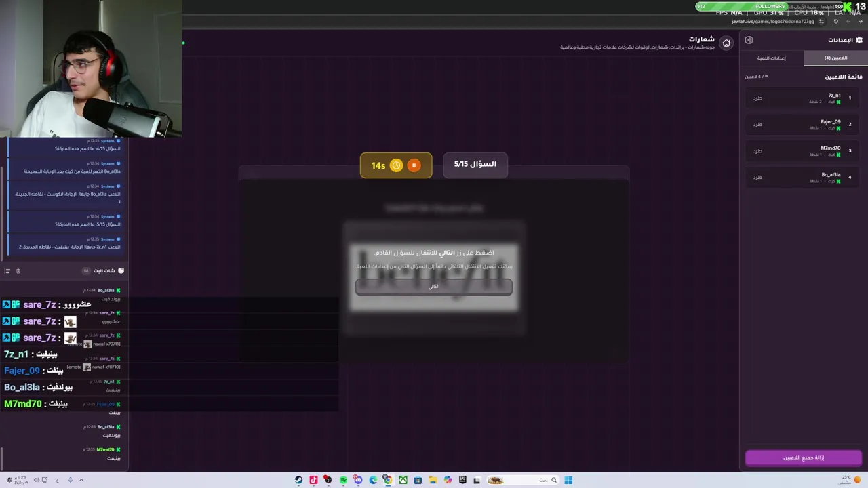The image size is (868, 488).
Task: Select the question 5/15 counter
Action: [475, 165]
